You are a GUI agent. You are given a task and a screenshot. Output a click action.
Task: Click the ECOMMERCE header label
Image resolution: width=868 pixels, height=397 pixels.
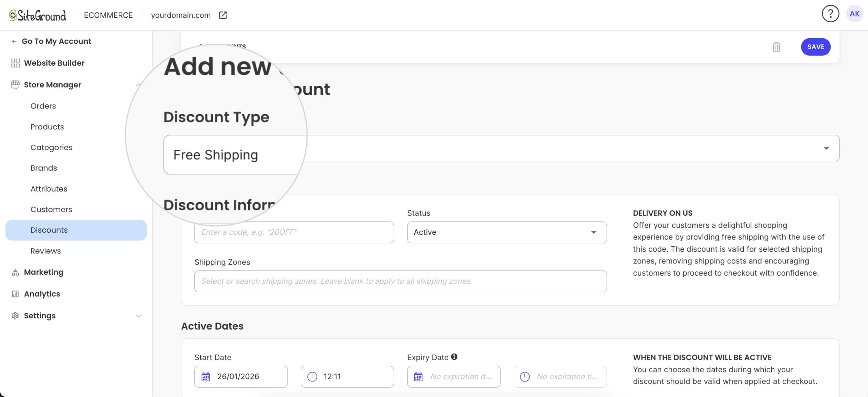pyautogui.click(x=108, y=15)
